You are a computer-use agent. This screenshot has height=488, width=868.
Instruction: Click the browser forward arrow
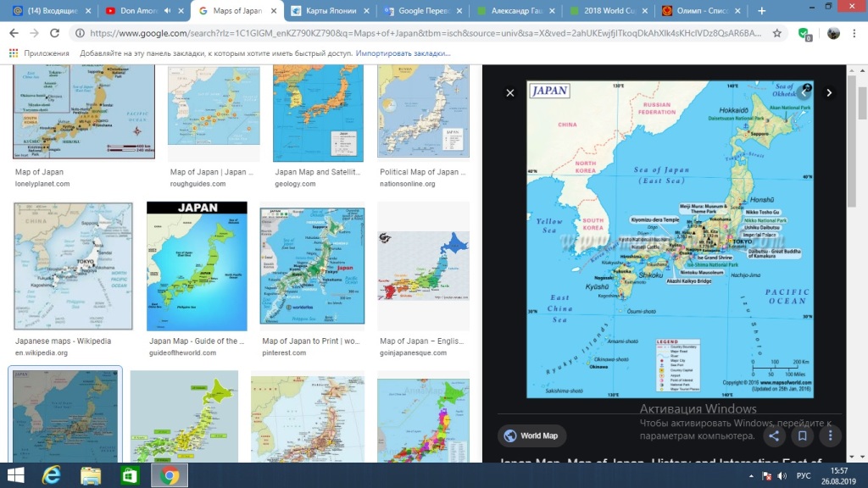point(34,33)
